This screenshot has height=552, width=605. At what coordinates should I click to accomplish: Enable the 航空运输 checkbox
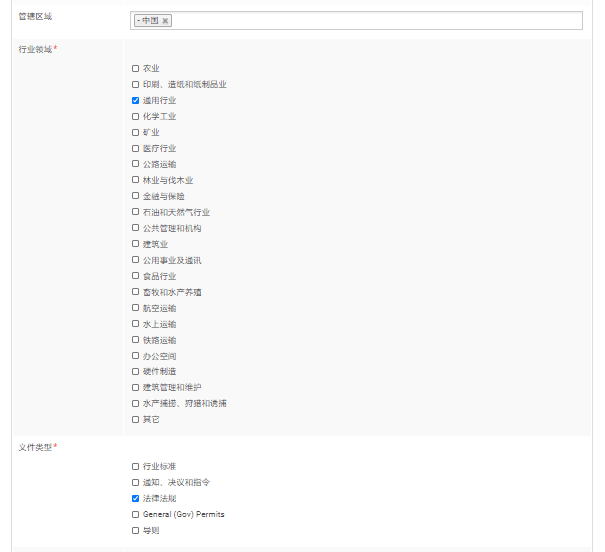coord(136,308)
